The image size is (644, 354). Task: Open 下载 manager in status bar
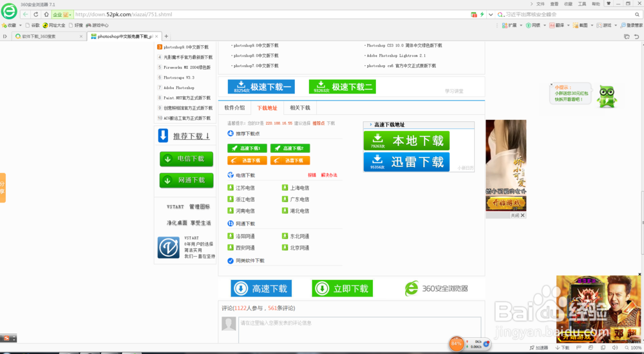(563, 348)
